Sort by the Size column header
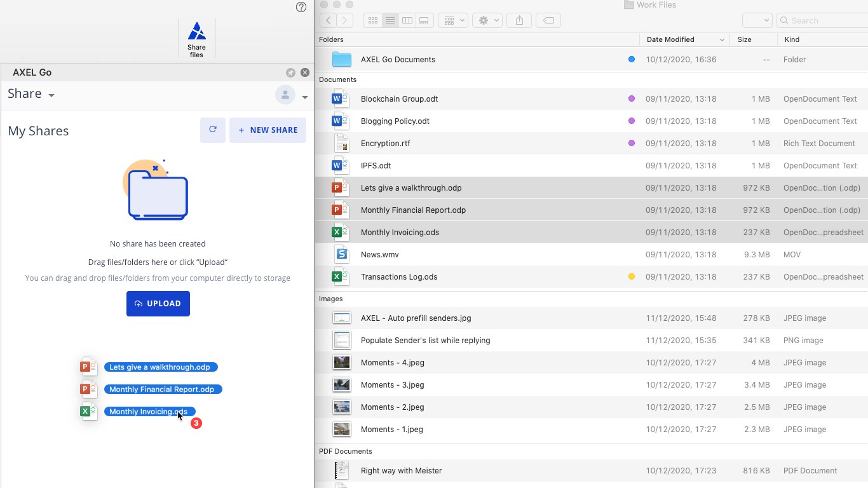The image size is (868, 488). tap(753, 39)
